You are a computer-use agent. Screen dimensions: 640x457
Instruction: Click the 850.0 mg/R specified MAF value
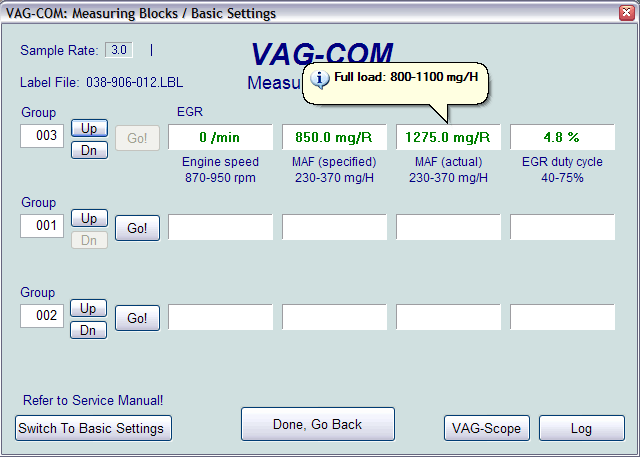(x=334, y=137)
